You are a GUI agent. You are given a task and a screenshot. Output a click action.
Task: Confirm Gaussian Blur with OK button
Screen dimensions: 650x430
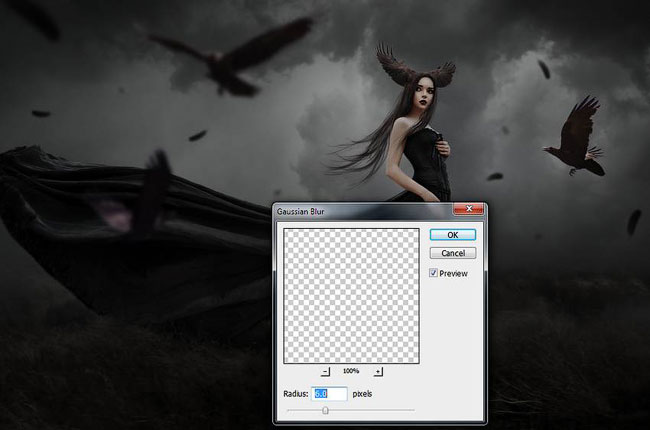pyautogui.click(x=453, y=235)
